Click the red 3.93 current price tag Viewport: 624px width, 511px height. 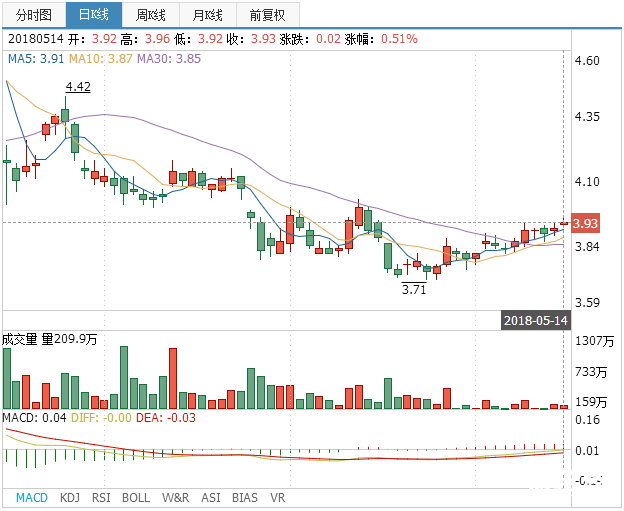pos(585,224)
